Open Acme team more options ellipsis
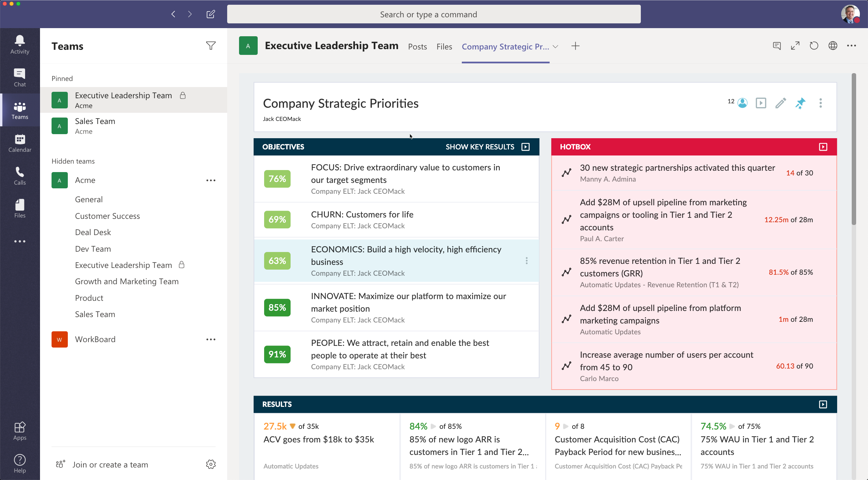 pyautogui.click(x=211, y=180)
